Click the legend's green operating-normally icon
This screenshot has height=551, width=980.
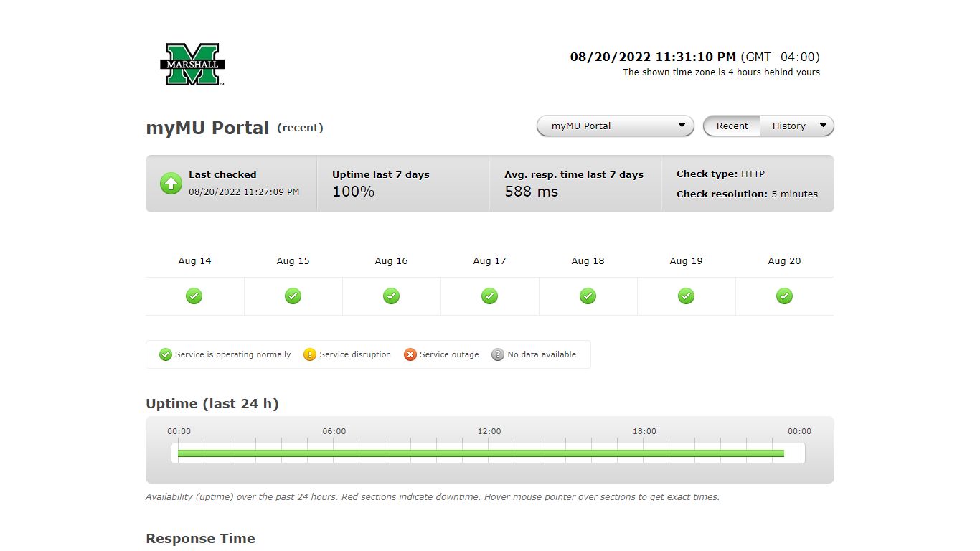[x=166, y=354]
